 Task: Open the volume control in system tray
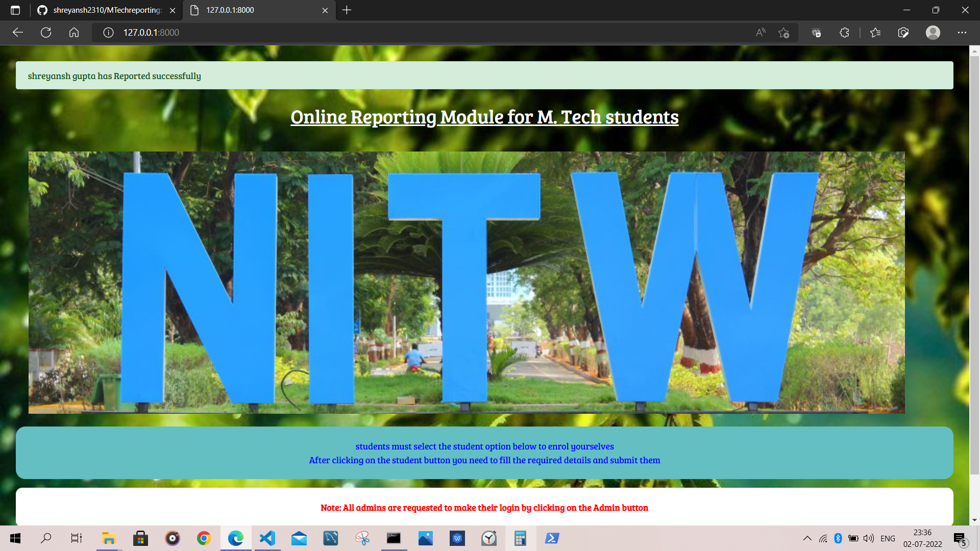point(869,538)
